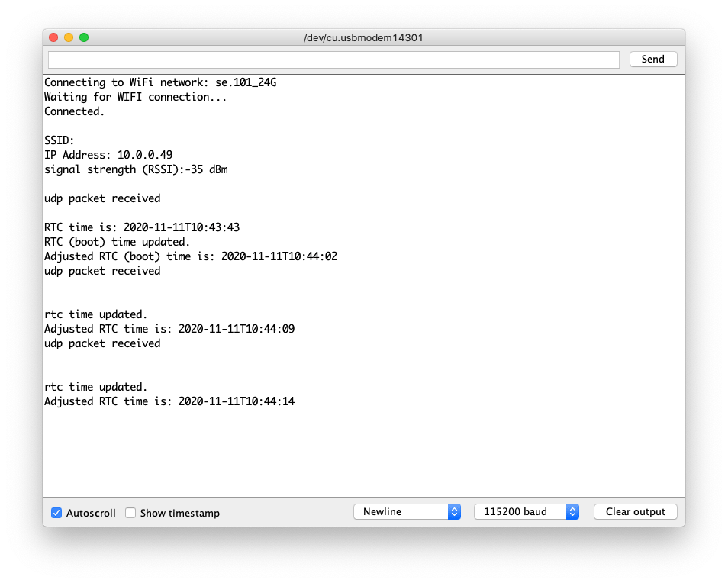
Task: Disable the Autoscroll checkbox
Action: click(56, 513)
